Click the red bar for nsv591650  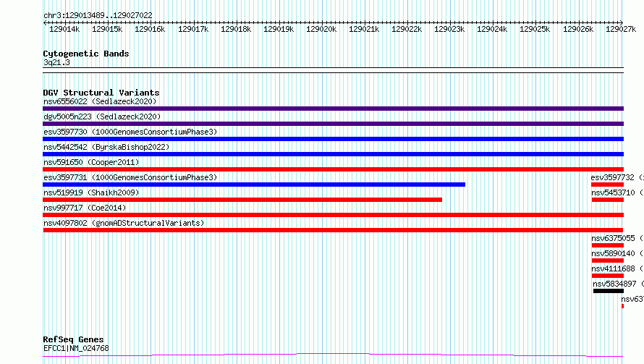333,169
